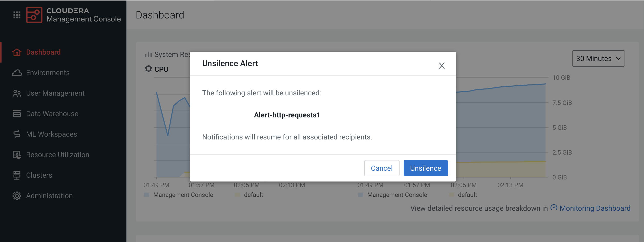Select Data Warehouse in the navigation menu

click(x=52, y=114)
